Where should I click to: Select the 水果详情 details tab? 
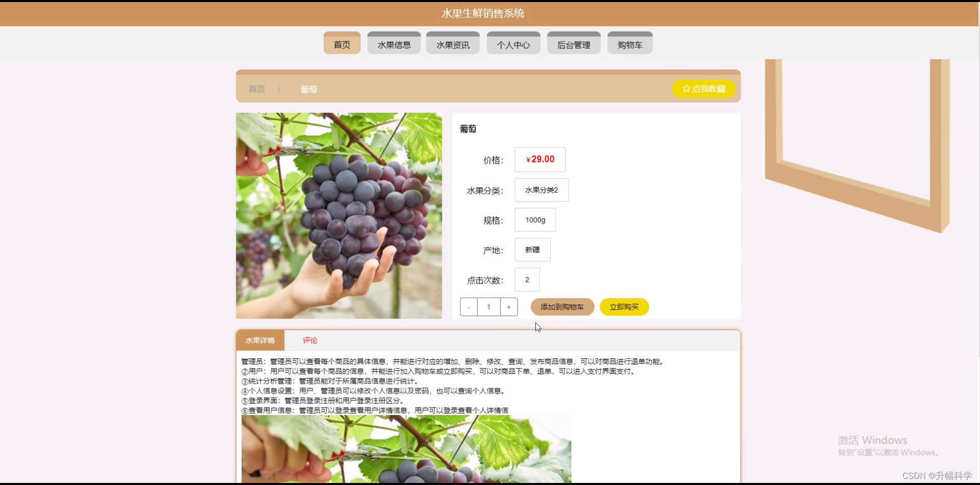260,340
